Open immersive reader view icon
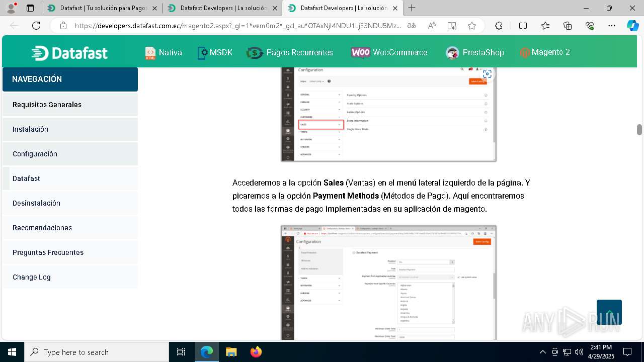The image size is (644, 362). tap(452, 26)
